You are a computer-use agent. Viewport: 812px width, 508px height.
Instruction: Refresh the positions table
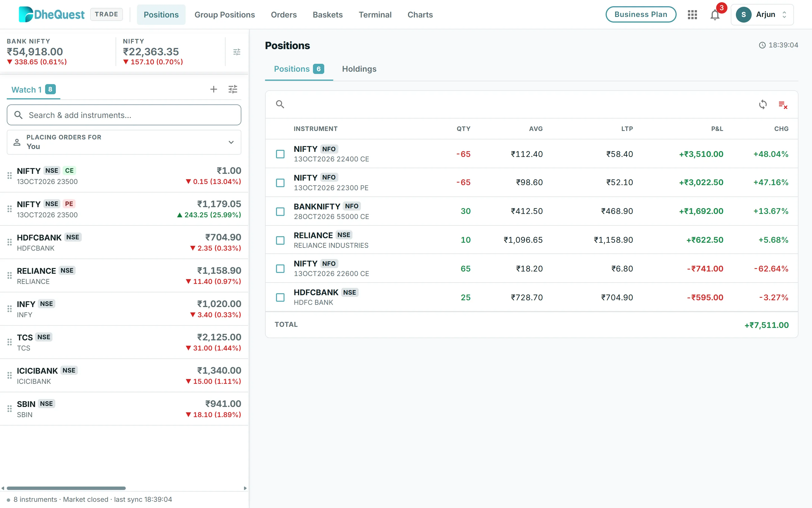point(763,104)
